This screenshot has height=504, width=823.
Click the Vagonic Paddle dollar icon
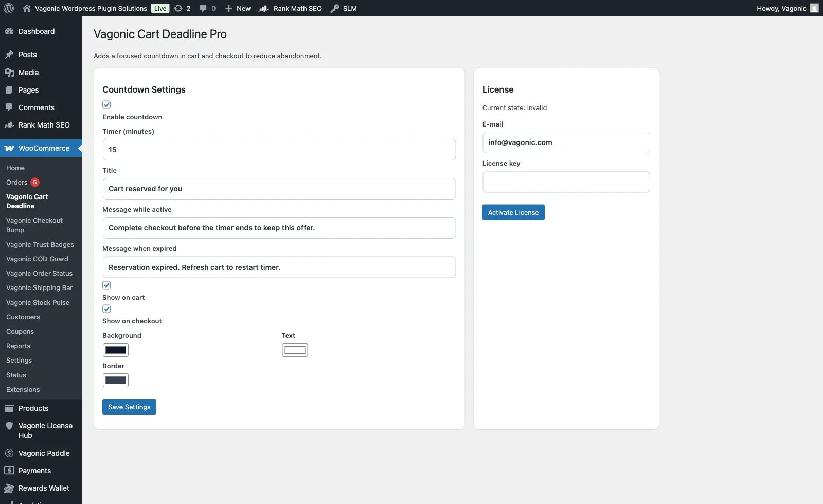(9, 453)
